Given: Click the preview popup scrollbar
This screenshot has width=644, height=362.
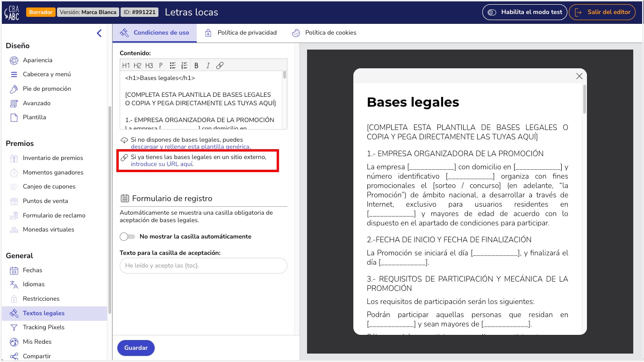Looking at the screenshot, I should (x=584, y=99).
